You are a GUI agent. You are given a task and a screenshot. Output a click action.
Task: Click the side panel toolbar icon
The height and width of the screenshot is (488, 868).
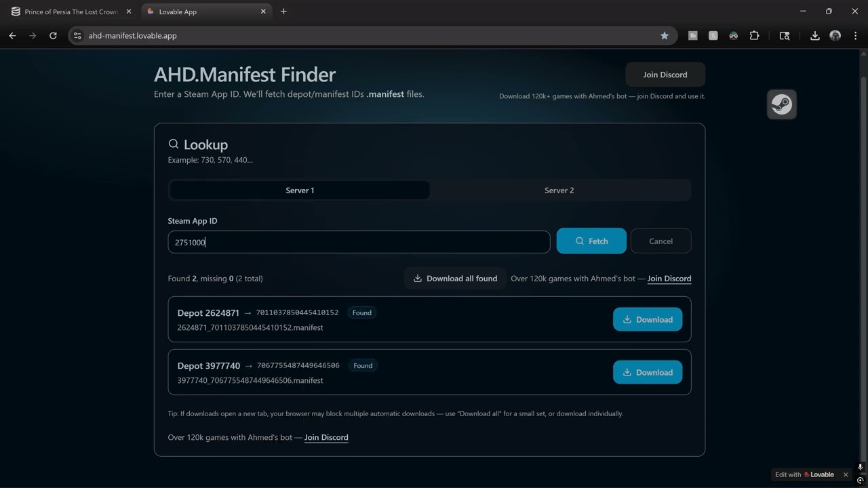(x=785, y=36)
